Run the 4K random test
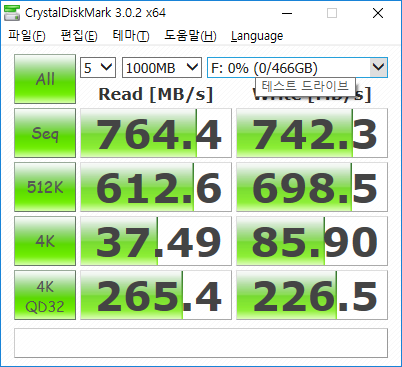The image size is (402, 367). tap(45, 241)
